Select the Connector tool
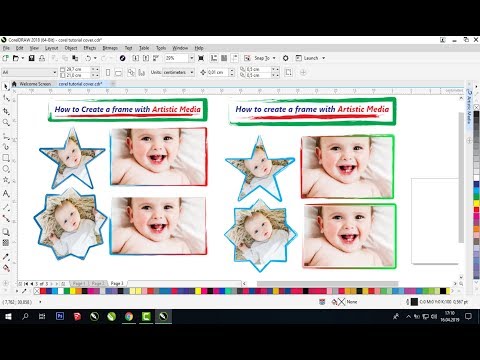The height and width of the screenshot is (360, 480). [6, 218]
